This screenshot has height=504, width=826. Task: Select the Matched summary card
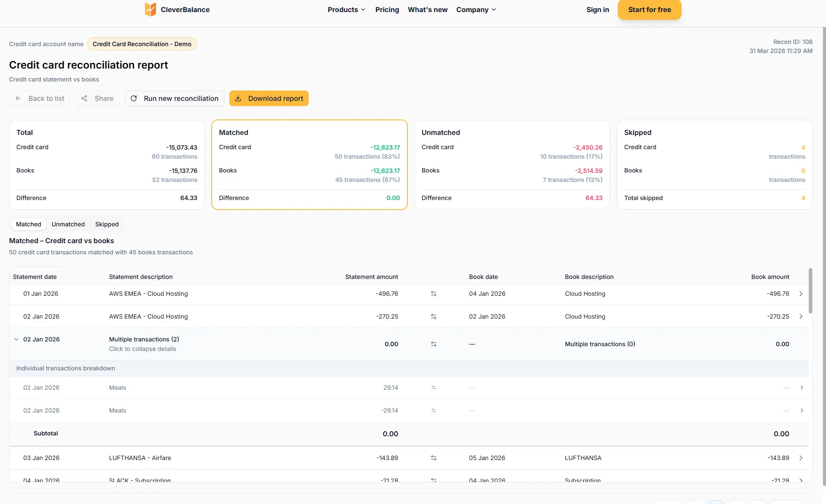pyautogui.click(x=310, y=165)
